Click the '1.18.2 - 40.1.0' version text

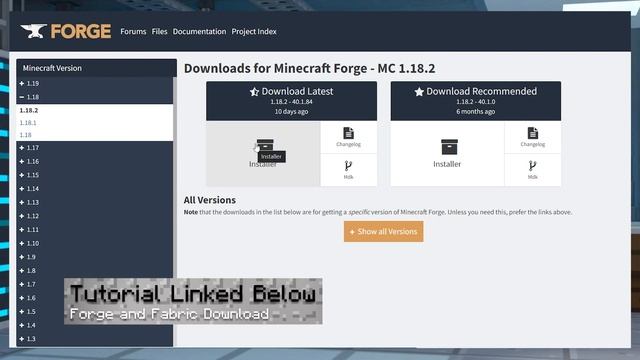pos(476,102)
